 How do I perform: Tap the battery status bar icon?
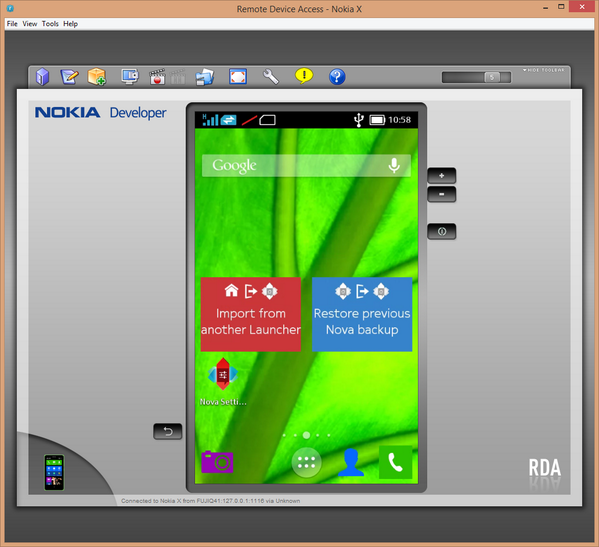click(x=377, y=120)
